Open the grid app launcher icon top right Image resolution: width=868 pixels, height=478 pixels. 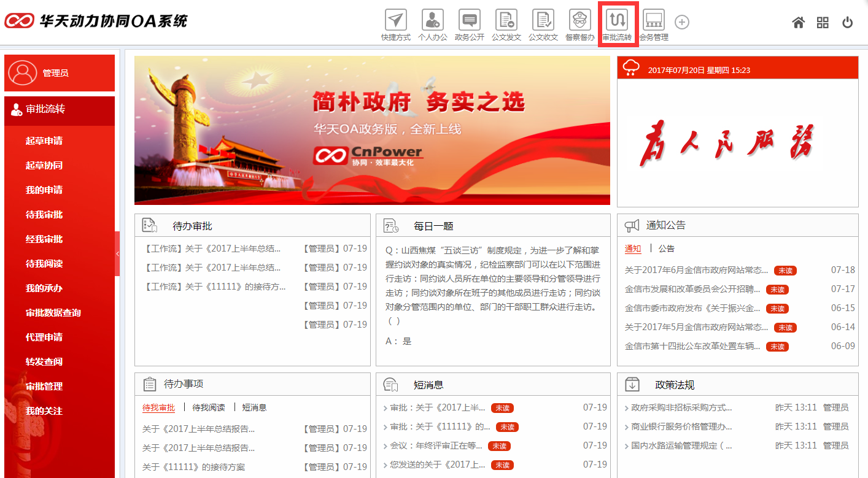[x=823, y=22]
